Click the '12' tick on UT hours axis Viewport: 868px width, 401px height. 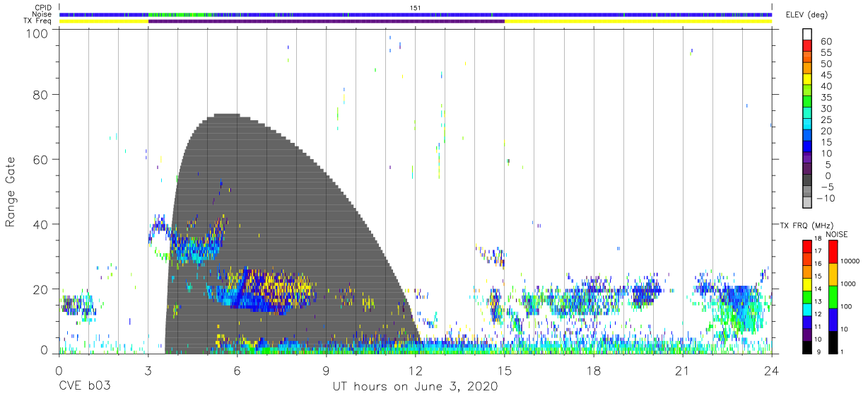click(x=416, y=371)
